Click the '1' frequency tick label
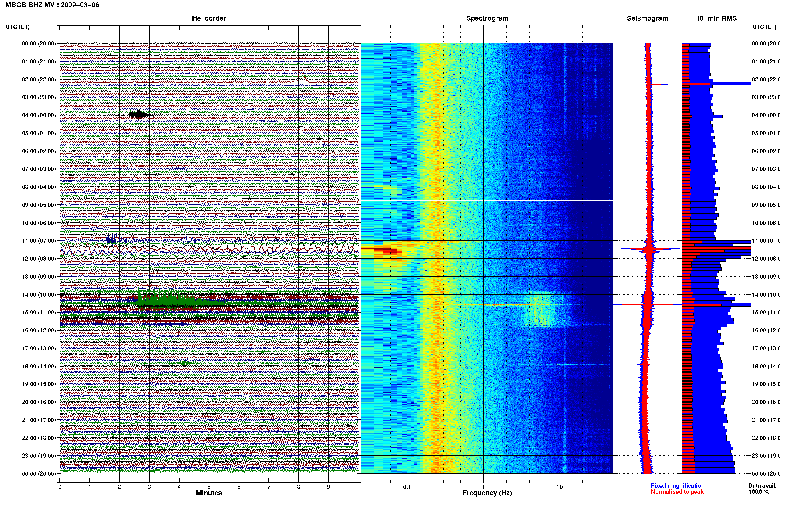The image size is (812, 508). coord(483,487)
